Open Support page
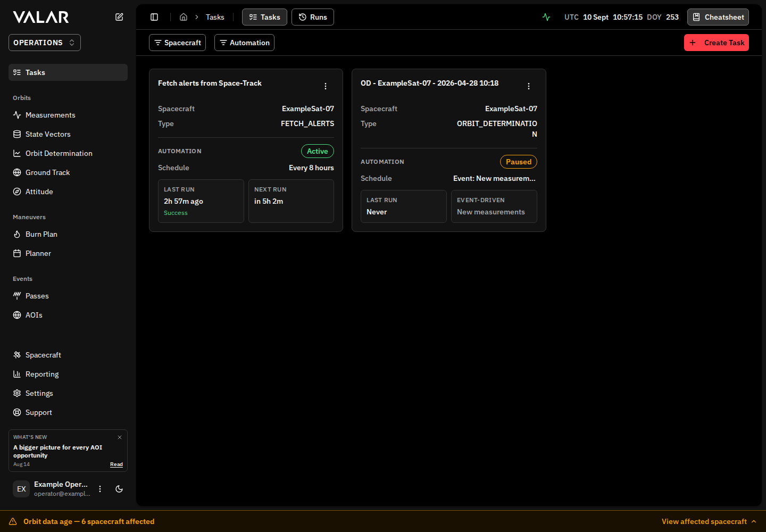Screen dimensions: 766x532 coord(68,412)
